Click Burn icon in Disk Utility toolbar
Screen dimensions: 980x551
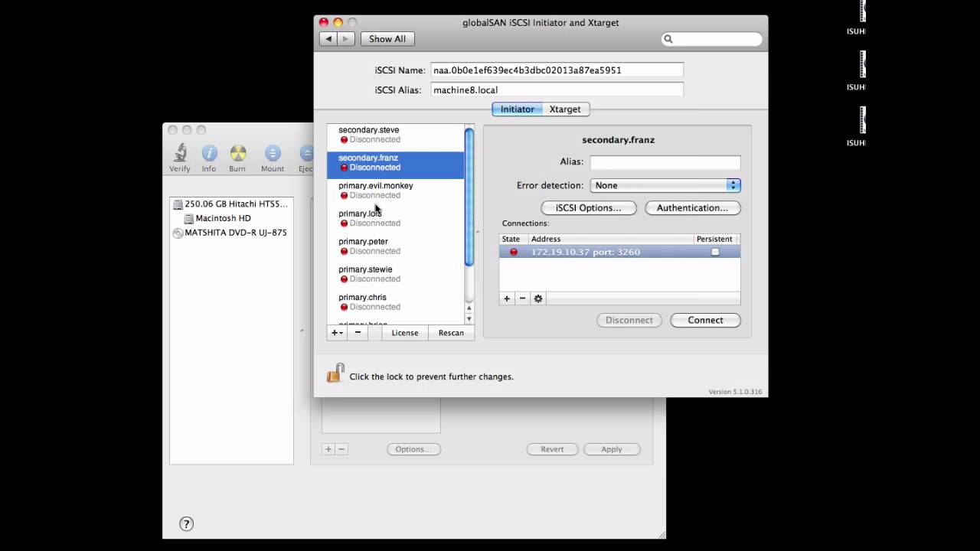point(238,158)
